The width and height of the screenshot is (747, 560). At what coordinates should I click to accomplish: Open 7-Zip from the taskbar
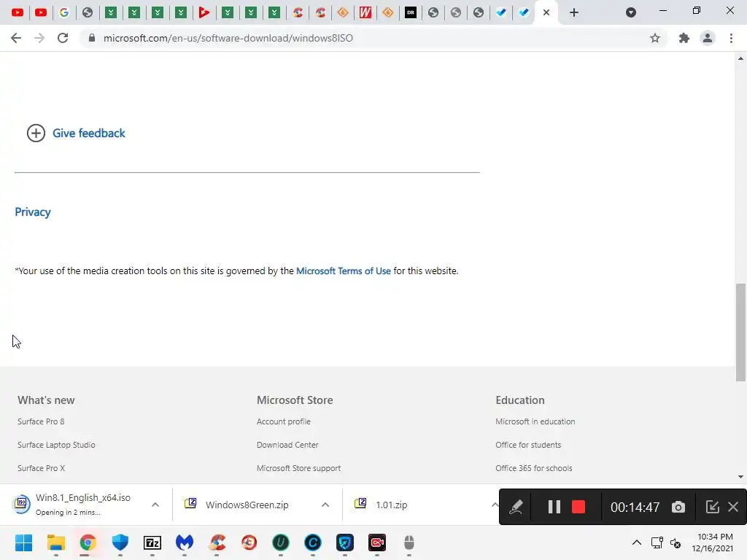[x=152, y=542]
